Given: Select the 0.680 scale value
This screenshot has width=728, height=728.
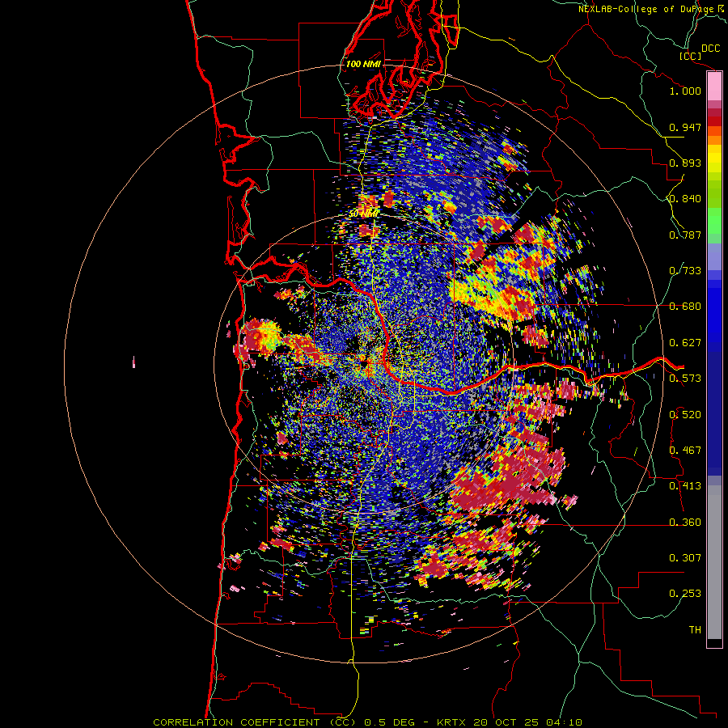Looking at the screenshot, I should tap(685, 307).
